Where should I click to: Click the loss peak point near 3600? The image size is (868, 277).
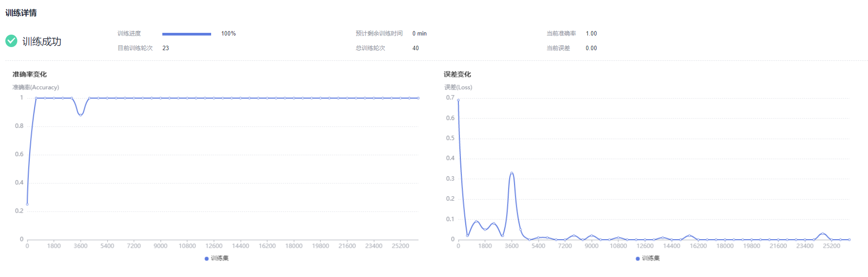pyautogui.click(x=511, y=173)
